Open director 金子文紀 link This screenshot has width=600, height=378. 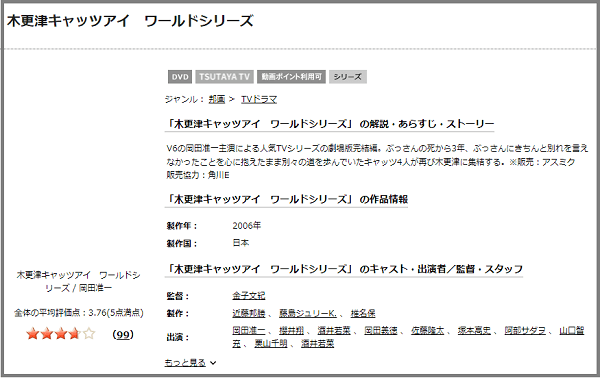tap(249, 296)
